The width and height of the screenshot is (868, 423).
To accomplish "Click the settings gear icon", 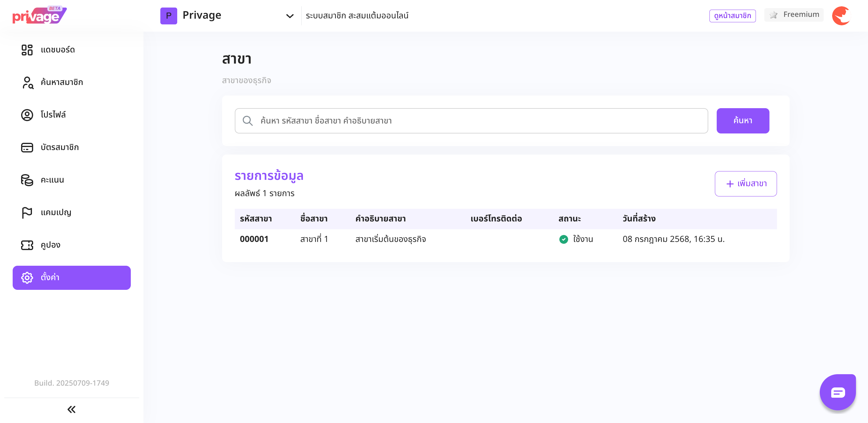I will [27, 277].
